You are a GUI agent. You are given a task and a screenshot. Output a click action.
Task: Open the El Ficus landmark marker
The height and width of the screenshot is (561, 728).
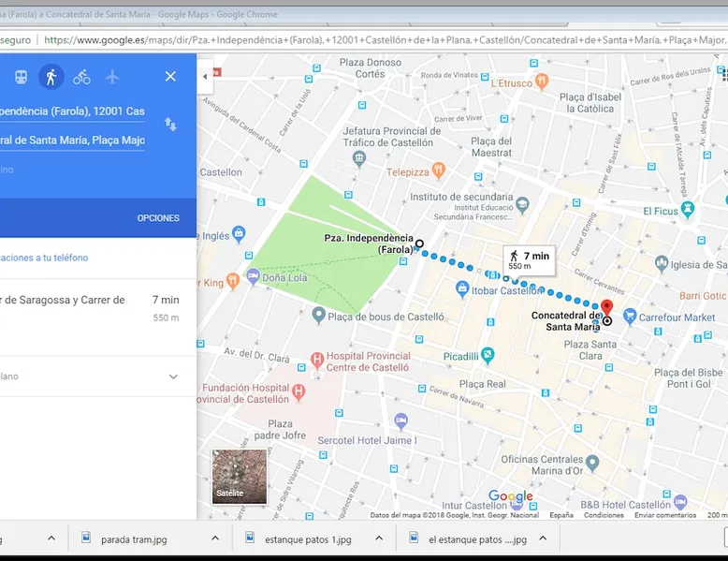(688, 209)
